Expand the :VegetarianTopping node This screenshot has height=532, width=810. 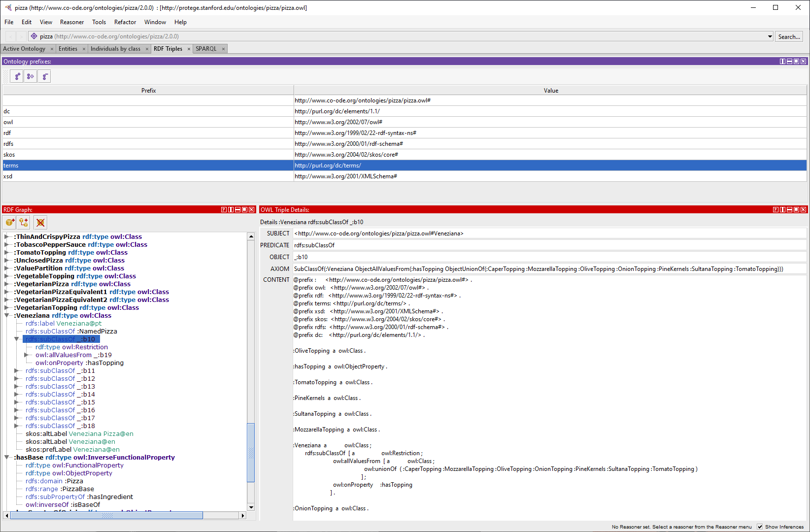(x=7, y=307)
